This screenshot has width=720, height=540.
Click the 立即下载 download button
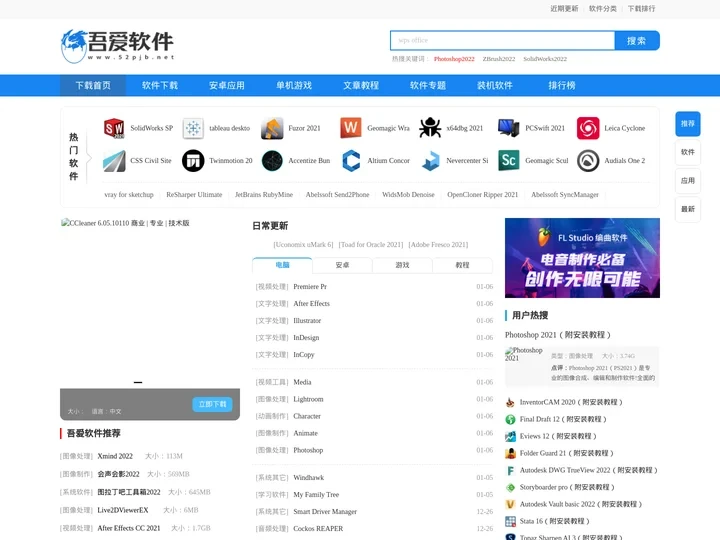pos(212,404)
